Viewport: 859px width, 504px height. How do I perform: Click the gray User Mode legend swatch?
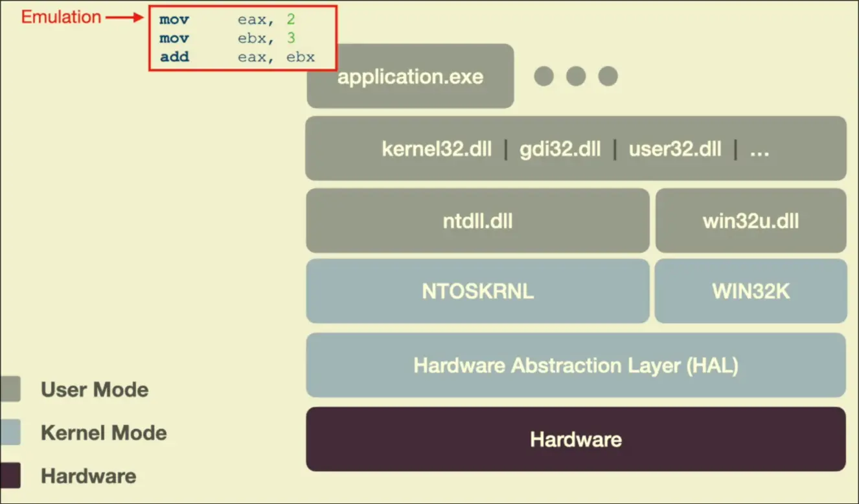click(10, 389)
